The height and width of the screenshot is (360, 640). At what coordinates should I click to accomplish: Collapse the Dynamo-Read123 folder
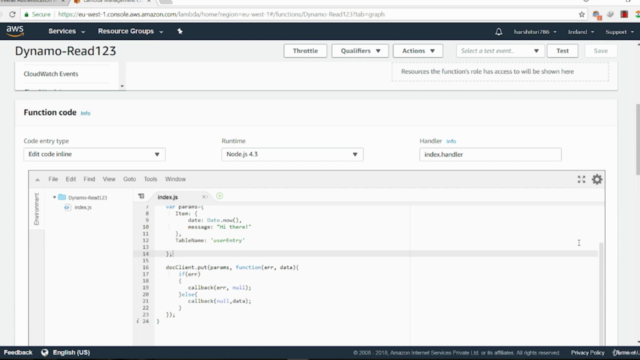pyautogui.click(x=54, y=198)
